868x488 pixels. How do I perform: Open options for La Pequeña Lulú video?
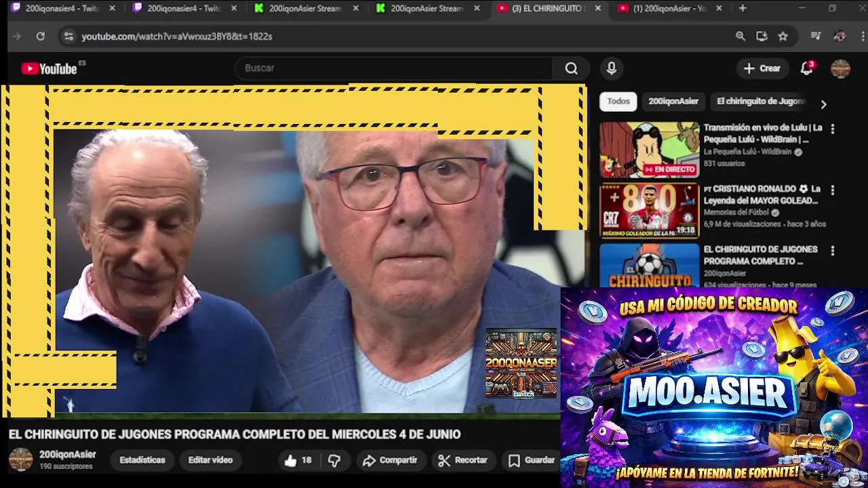pos(833,129)
